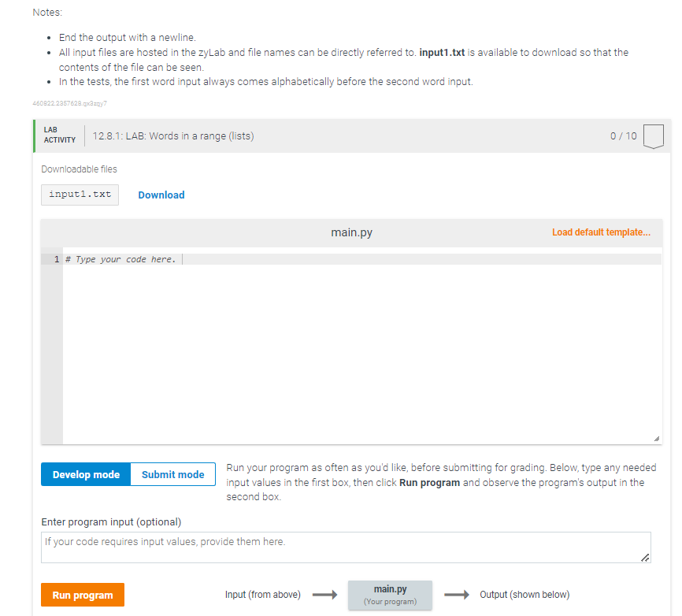Click the score ribbon badge next to 0/10

pyautogui.click(x=654, y=135)
